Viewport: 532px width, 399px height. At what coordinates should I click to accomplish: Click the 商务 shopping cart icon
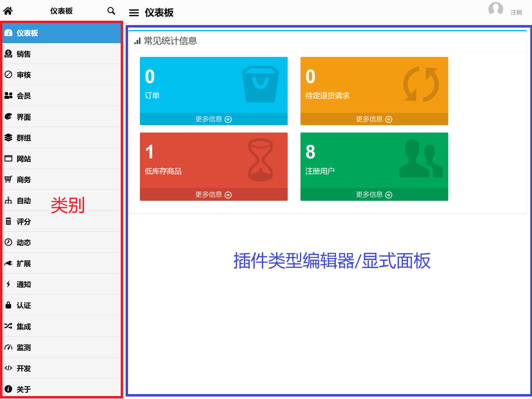click(8, 179)
